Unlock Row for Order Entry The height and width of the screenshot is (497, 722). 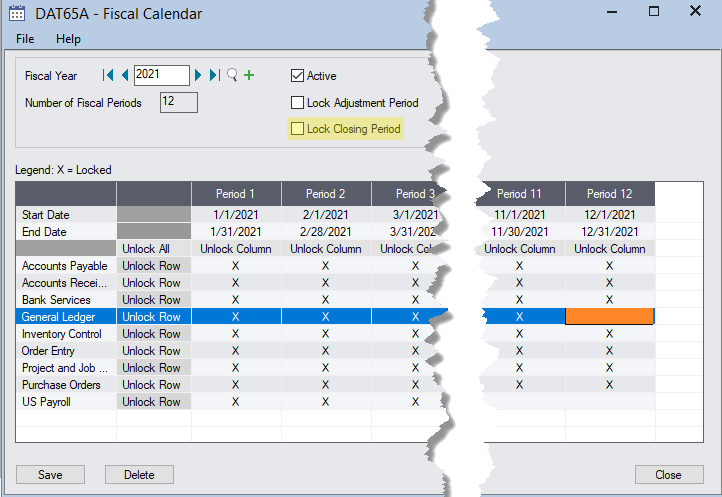[x=154, y=351]
